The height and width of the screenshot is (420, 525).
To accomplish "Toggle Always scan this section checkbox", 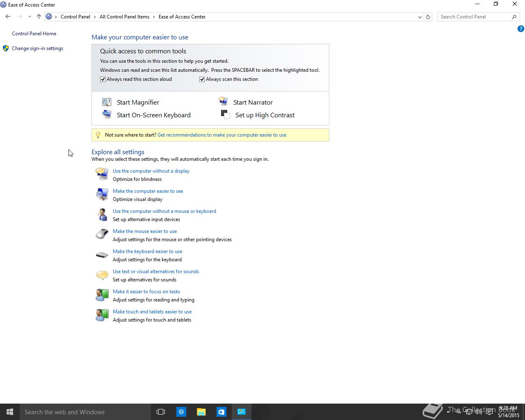I will coord(202,79).
